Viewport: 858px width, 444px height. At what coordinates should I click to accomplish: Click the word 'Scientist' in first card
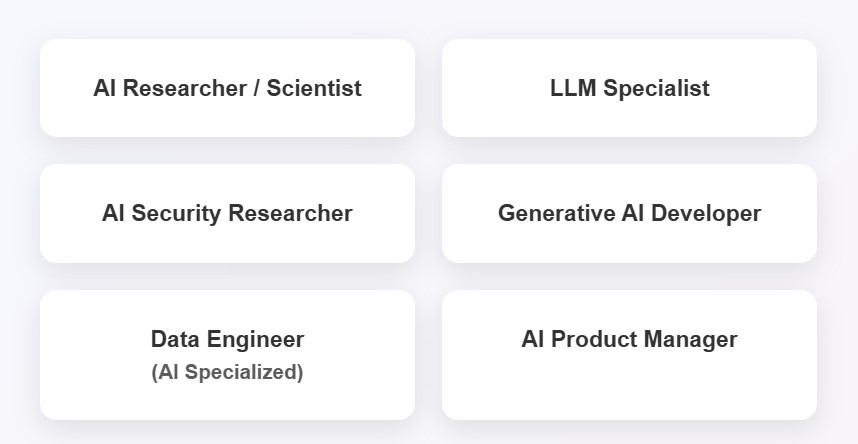click(x=314, y=88)
